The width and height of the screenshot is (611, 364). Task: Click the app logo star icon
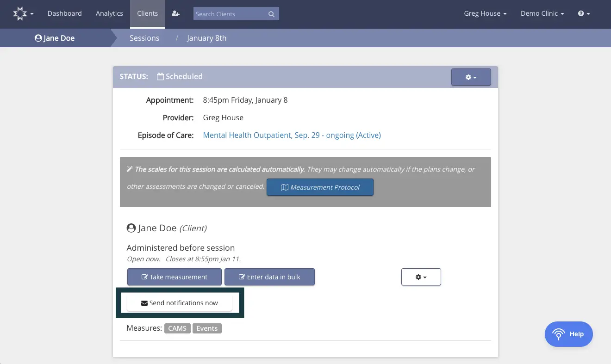click(x=20, y=13)
